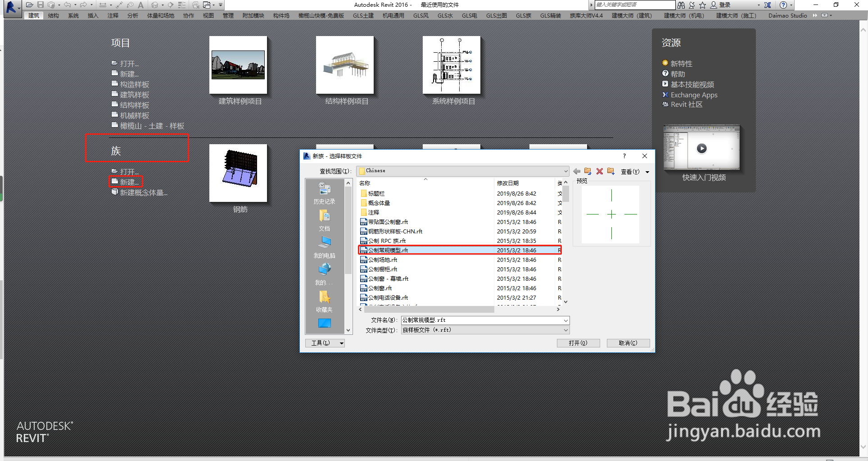The width and height of the screenshot is (868, 461).
Task: Open the 查看 view options dropdown
Action: [635, 172]
